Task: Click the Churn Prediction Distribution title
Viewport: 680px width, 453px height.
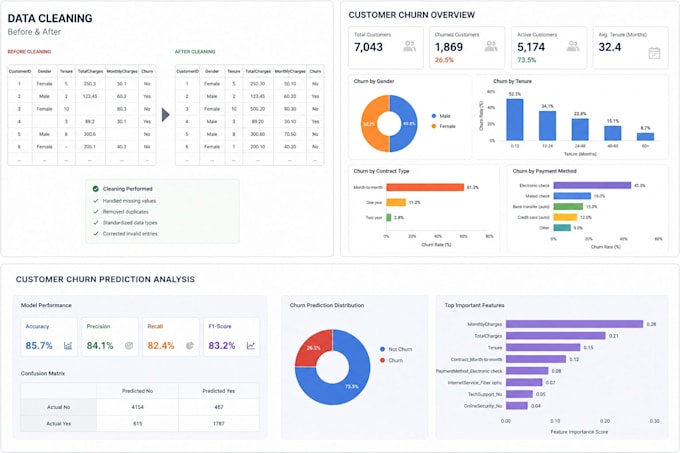Action: coord(327,305)
